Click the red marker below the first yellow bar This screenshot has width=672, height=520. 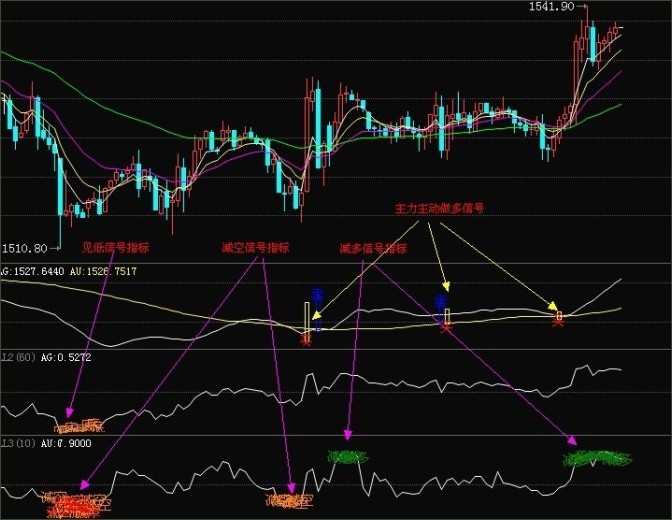coord(307,340)
